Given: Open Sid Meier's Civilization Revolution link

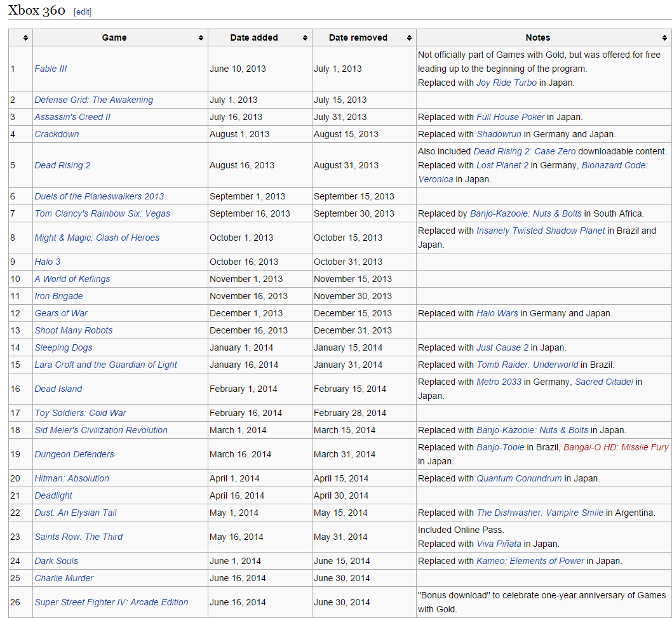Looking at the screenshot, I should 101,430.
